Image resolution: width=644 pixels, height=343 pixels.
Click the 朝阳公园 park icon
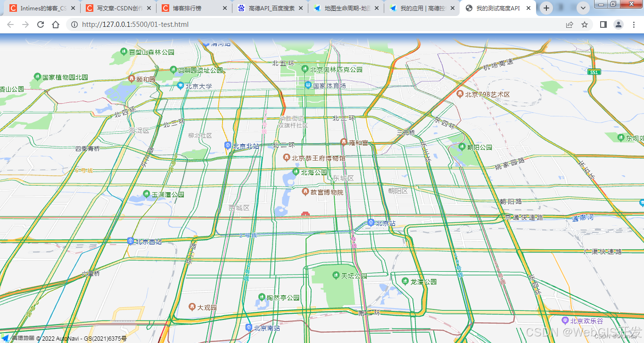[462, 147]
